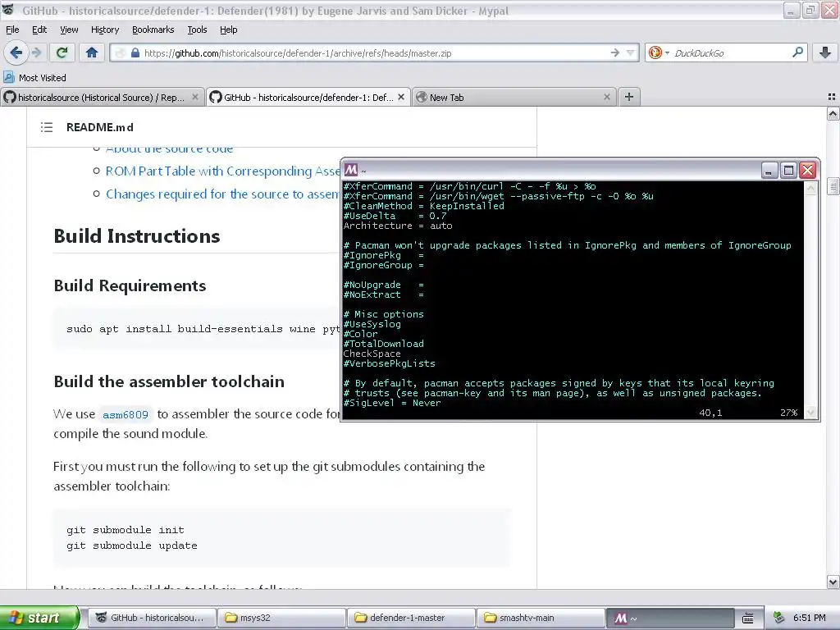Close the MSYS terminal window
840x630 pixels.
click(808, 171)
